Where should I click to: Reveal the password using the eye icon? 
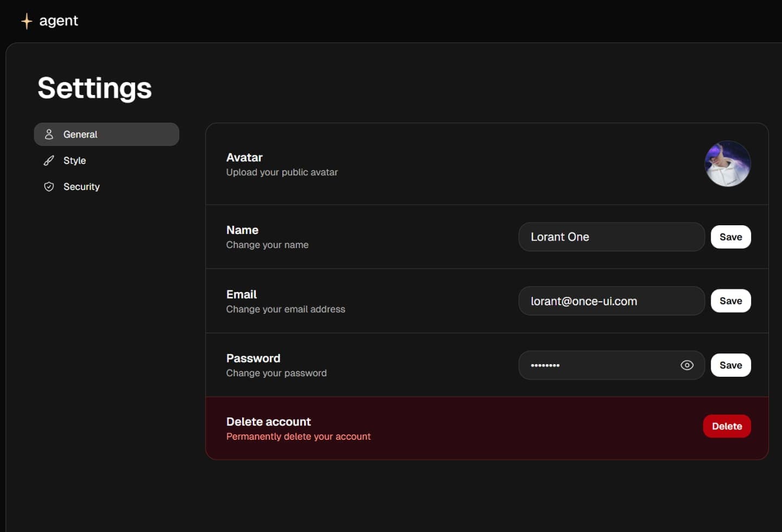point(687,365)
